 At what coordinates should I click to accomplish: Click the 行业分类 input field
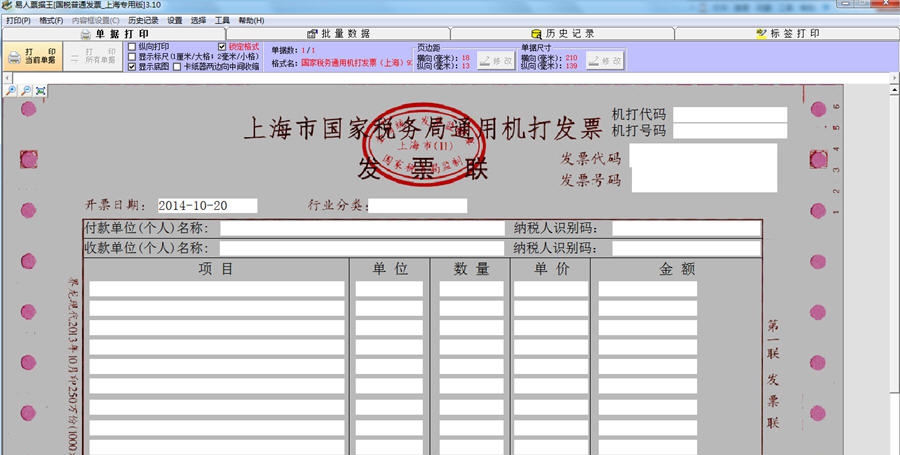417,206
